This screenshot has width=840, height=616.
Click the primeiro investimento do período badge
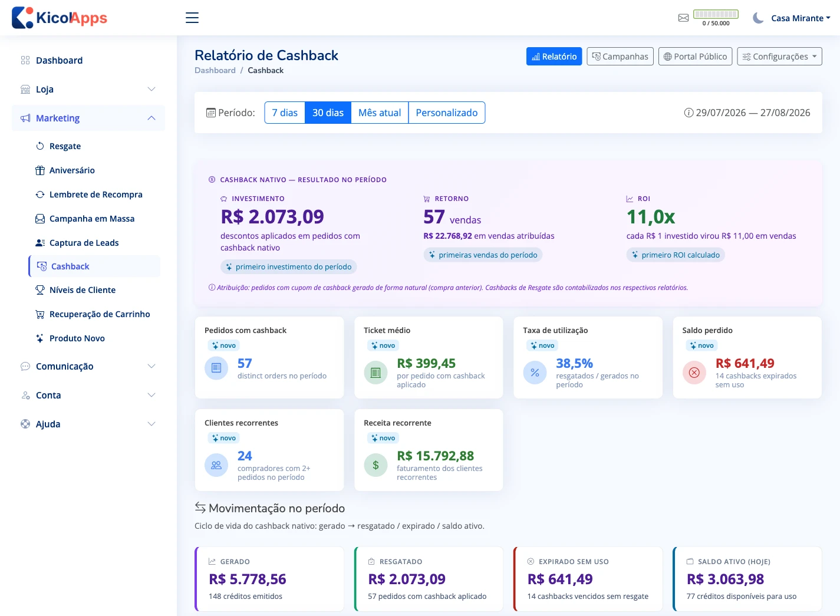pos(289,267)
